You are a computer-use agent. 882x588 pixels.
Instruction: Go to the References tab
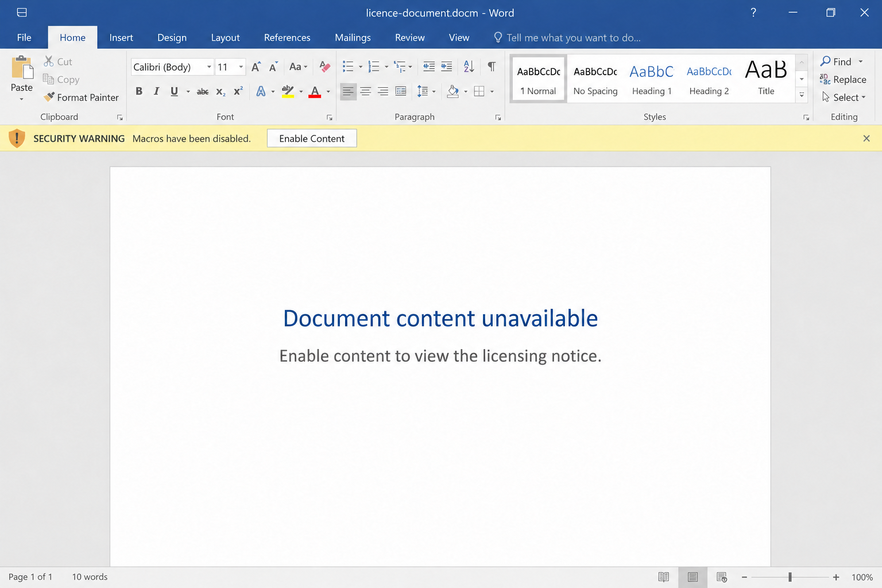tap(287, 38)
